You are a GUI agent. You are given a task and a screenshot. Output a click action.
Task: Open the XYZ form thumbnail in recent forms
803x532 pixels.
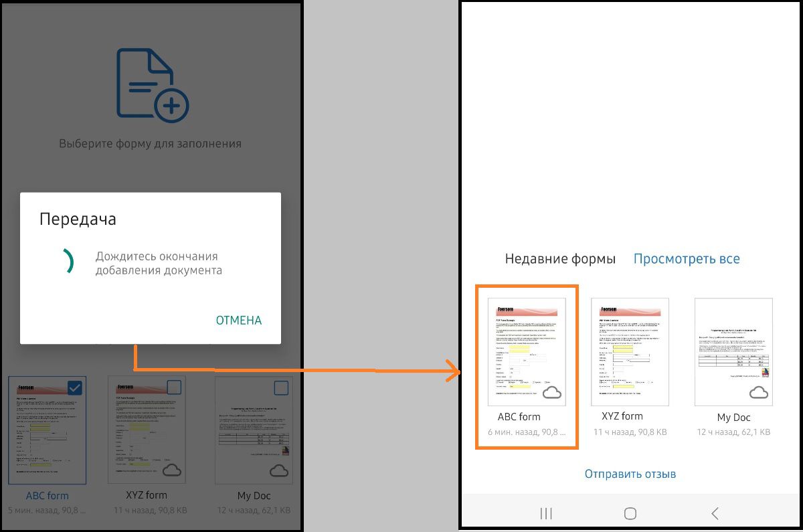pyautogui.click(x=630, y=351)
